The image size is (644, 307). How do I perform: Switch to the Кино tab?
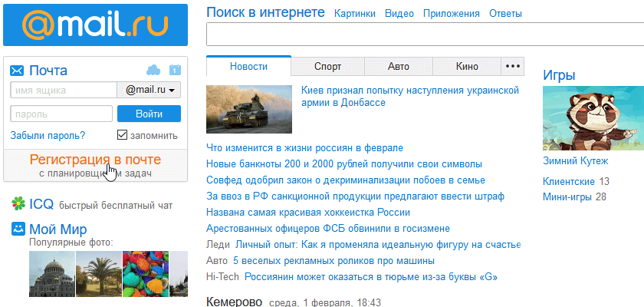click(467, 66)
